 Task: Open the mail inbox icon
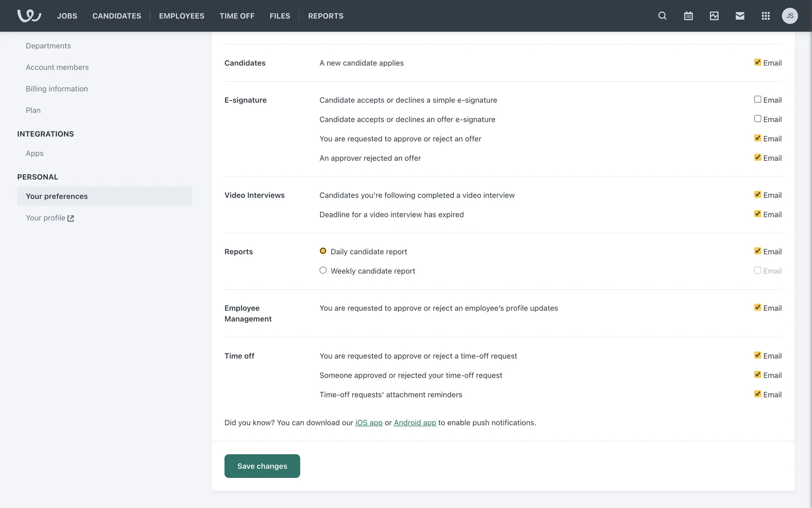click(x=740, y=16)
